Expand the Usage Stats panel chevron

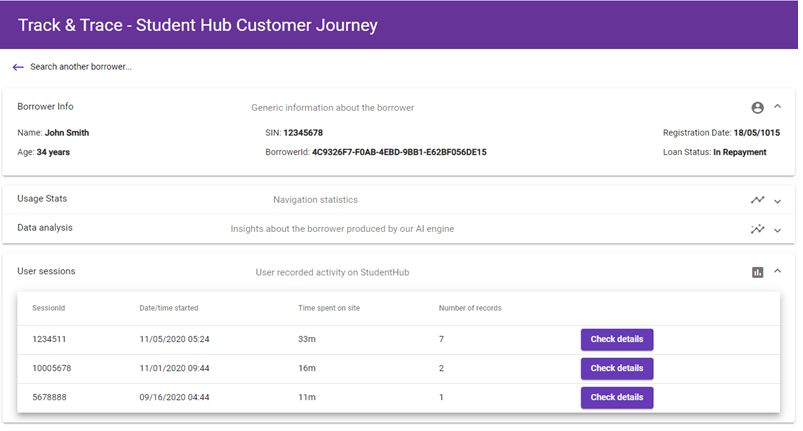coord(777,201)
